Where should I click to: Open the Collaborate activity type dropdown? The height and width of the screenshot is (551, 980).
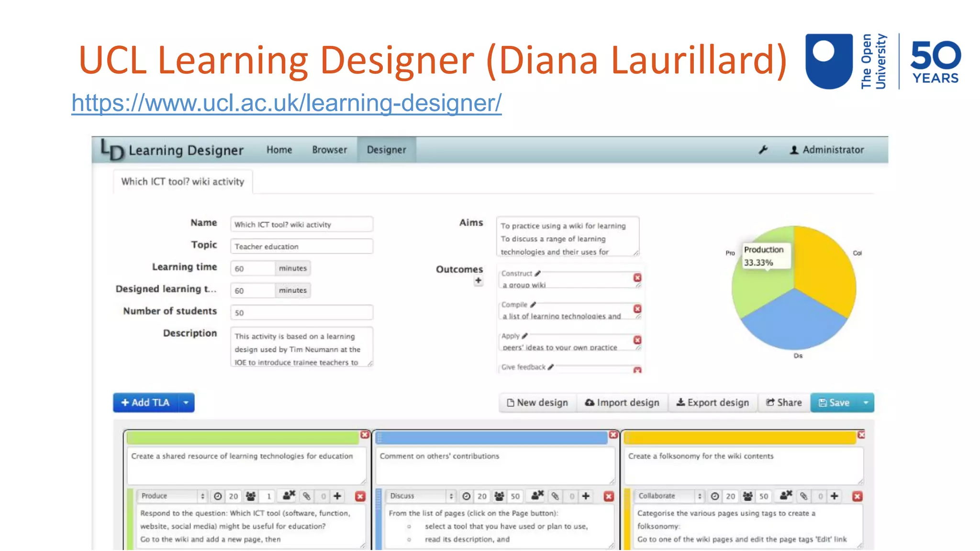pyautogui.click(x=669, y=496)
